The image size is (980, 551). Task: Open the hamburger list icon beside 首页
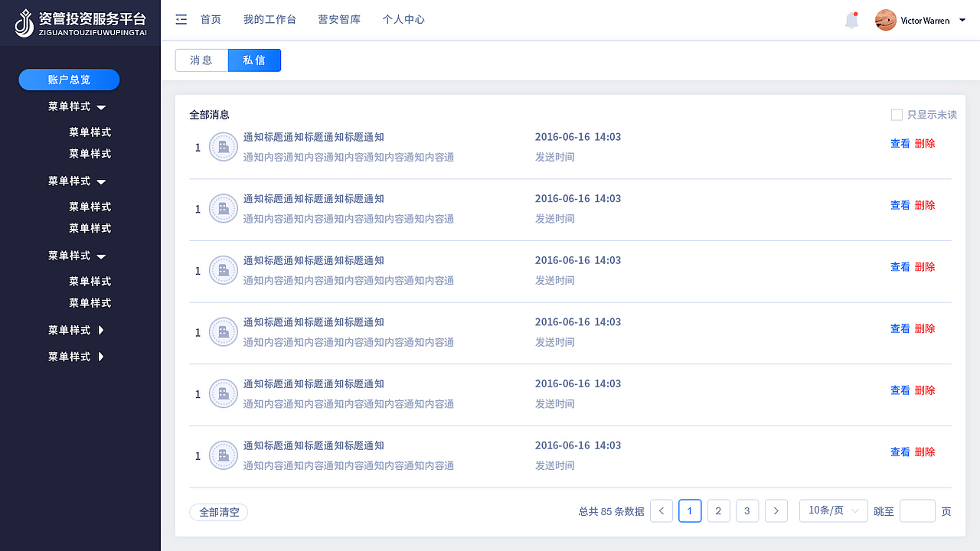(x=181, y=19)
